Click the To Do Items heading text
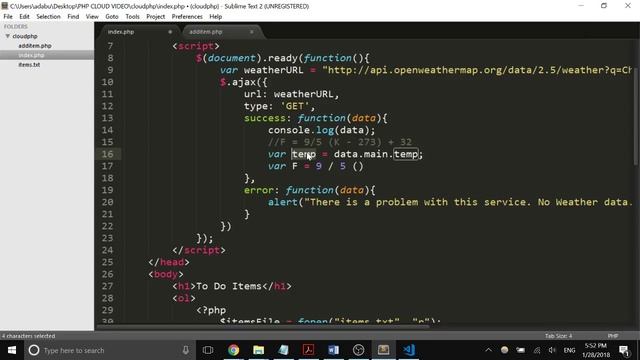 coord(229,286)
